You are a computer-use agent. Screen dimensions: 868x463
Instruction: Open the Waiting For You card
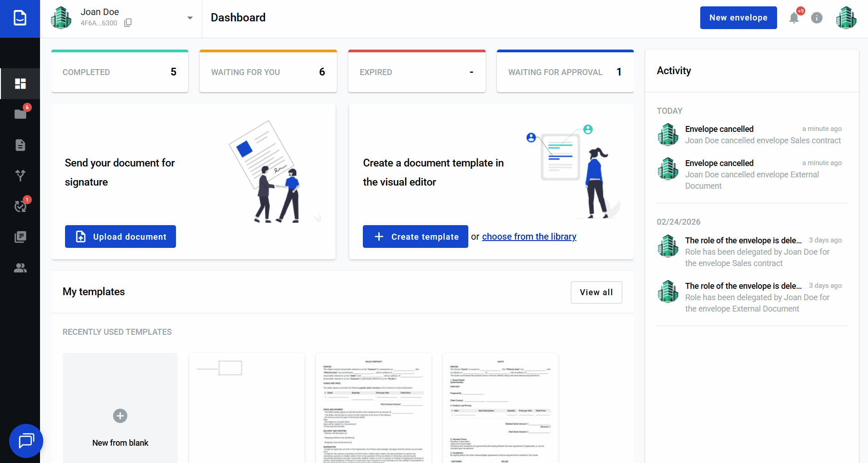pos(268,72)
